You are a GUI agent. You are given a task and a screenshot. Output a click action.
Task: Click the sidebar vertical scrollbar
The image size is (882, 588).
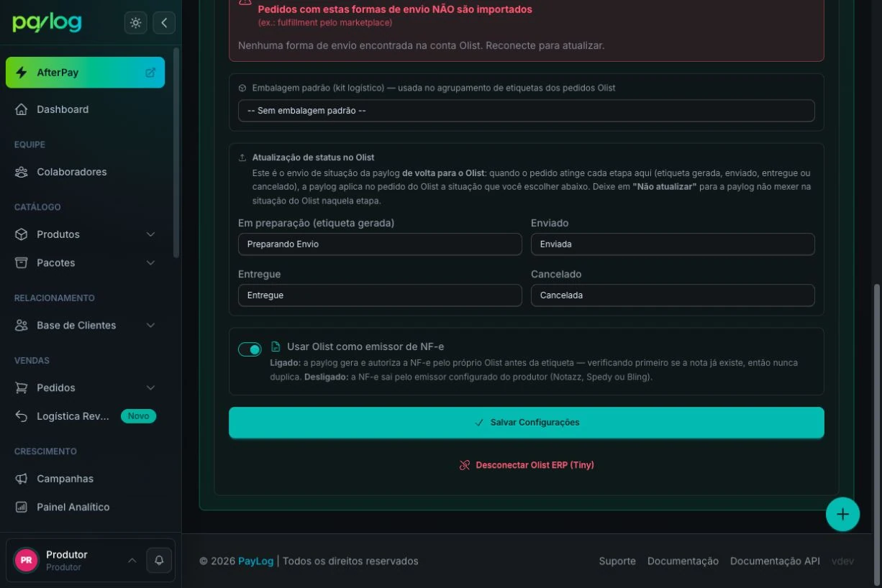pos(177,152)
